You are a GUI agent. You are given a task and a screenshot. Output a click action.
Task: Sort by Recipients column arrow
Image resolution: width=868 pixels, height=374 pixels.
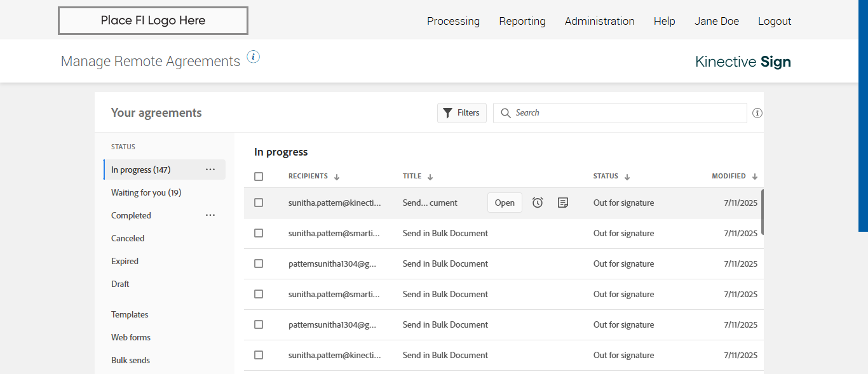click(x=337, y=177)
